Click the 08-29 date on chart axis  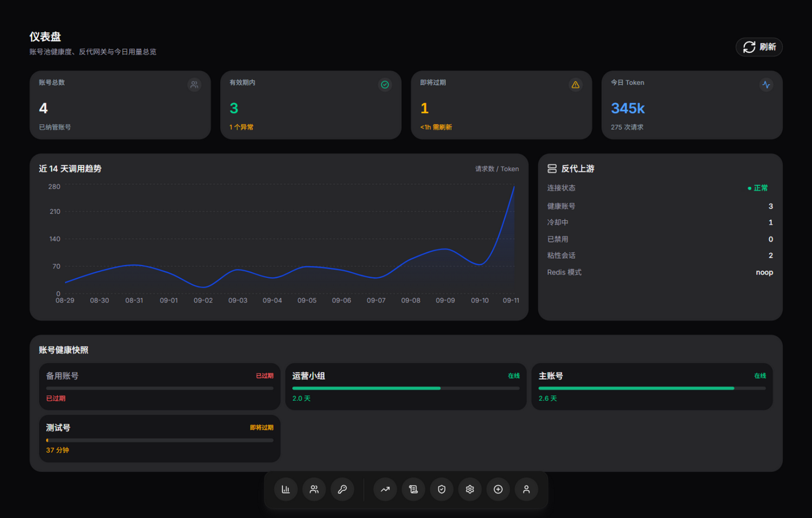65,300
